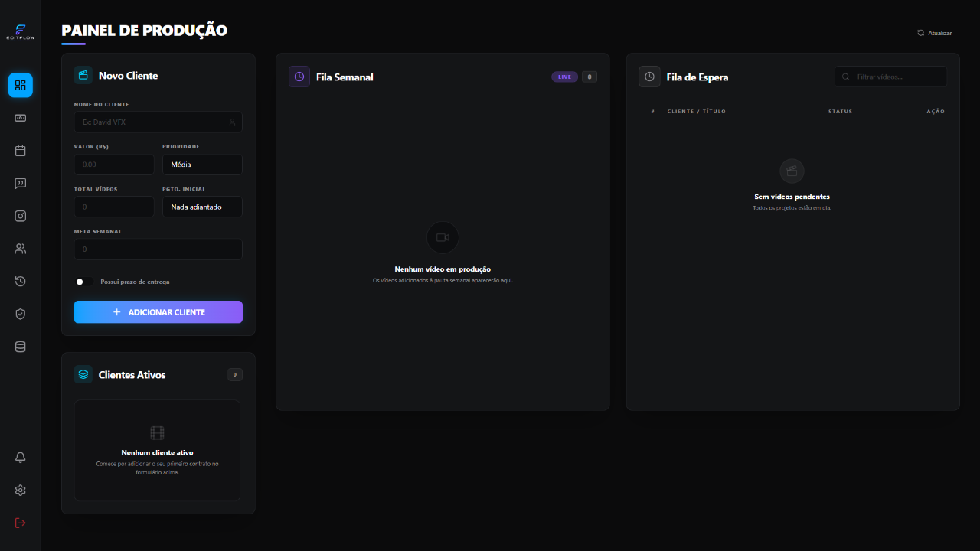Focus the Filtrar vídeos search field
This screenshot has height=551, width=980.
(890, 77)
